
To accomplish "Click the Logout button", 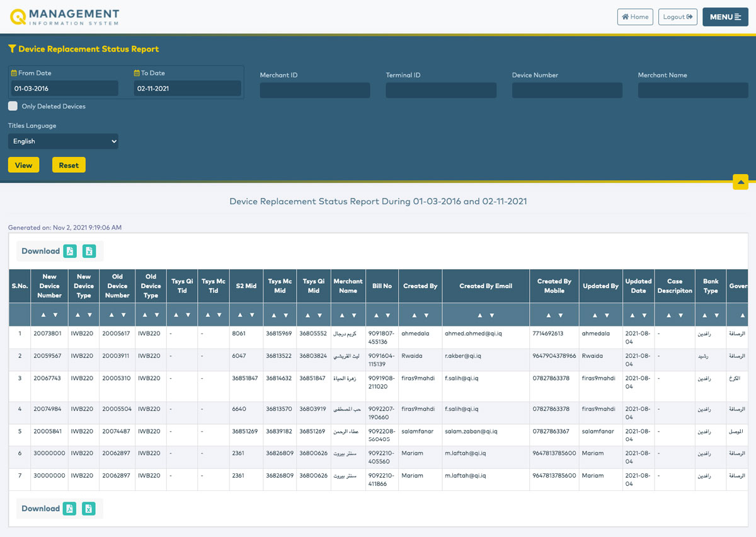I will point(678,17).
